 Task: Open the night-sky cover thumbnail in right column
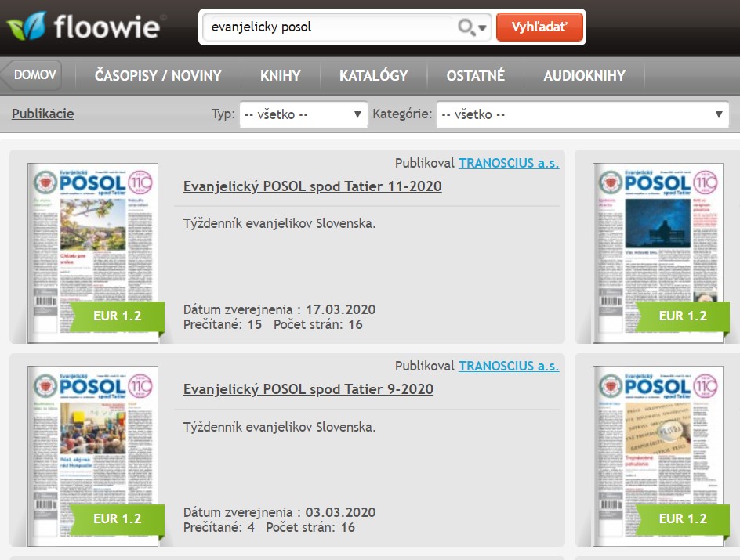point(658,253)
